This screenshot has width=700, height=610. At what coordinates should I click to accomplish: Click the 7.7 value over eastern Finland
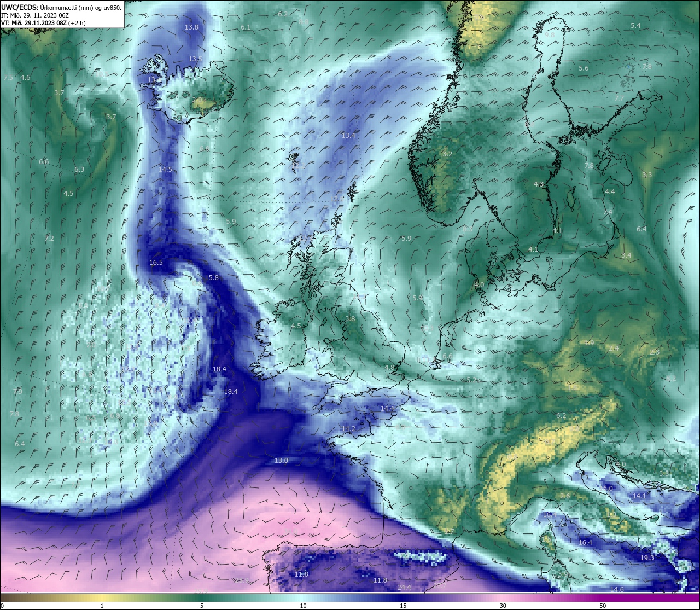(619, 98)
